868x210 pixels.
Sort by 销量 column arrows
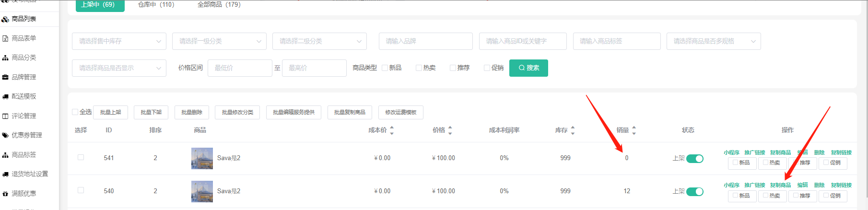[634, 130]
